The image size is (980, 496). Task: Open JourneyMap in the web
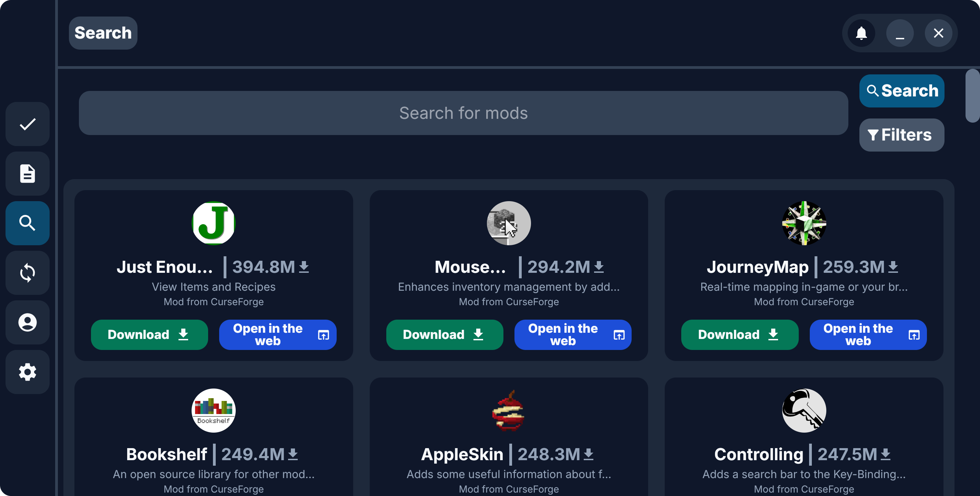coord(868,335)
